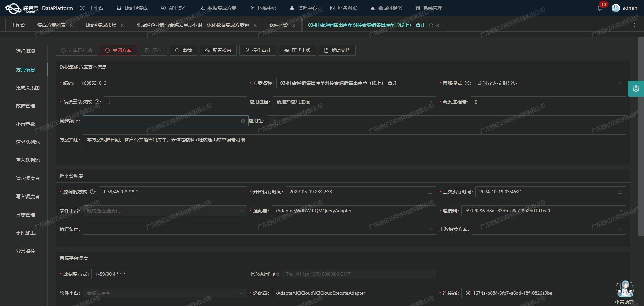Viewport: 644px width, 306px height.
Task: Click the help icon beside 源调度方式
Action: tap(92, 192)
